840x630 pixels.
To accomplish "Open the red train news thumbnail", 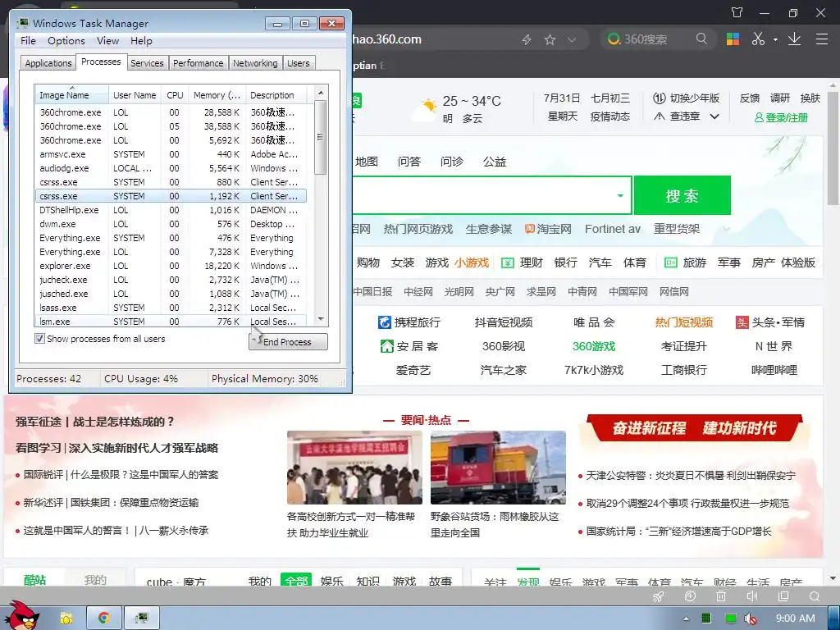I will pos(498,468).
